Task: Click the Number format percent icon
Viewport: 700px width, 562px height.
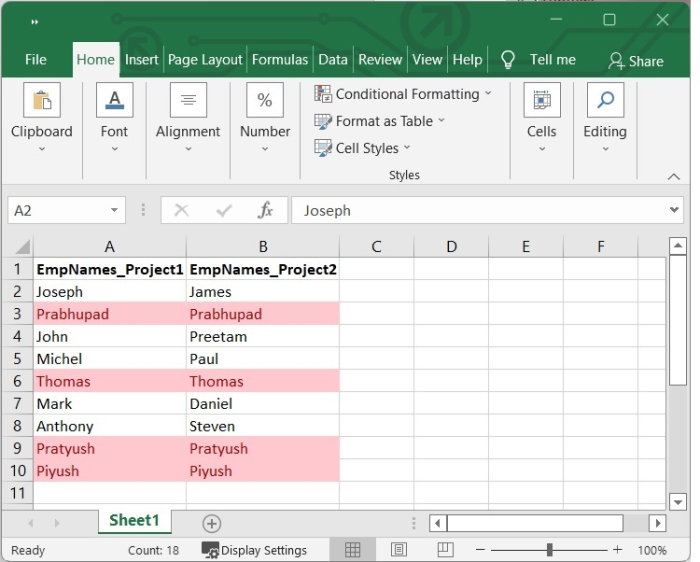Action: click(265, 101)
